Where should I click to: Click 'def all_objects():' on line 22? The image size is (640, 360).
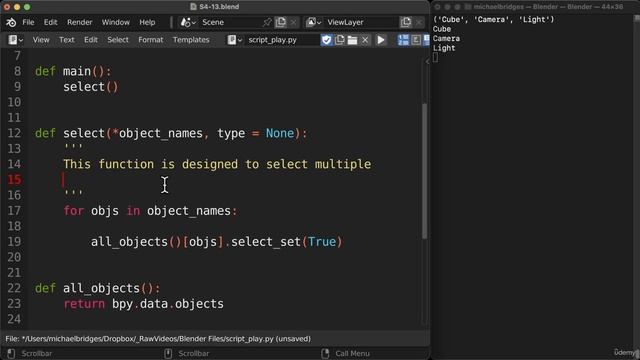[x=98, y=289]
